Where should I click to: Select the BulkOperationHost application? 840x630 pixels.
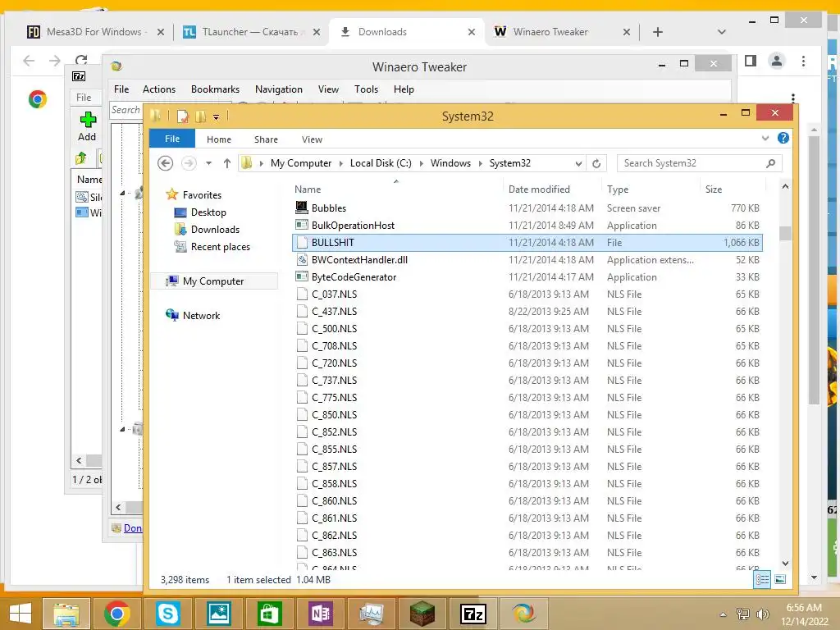click(x=527, y=225)
